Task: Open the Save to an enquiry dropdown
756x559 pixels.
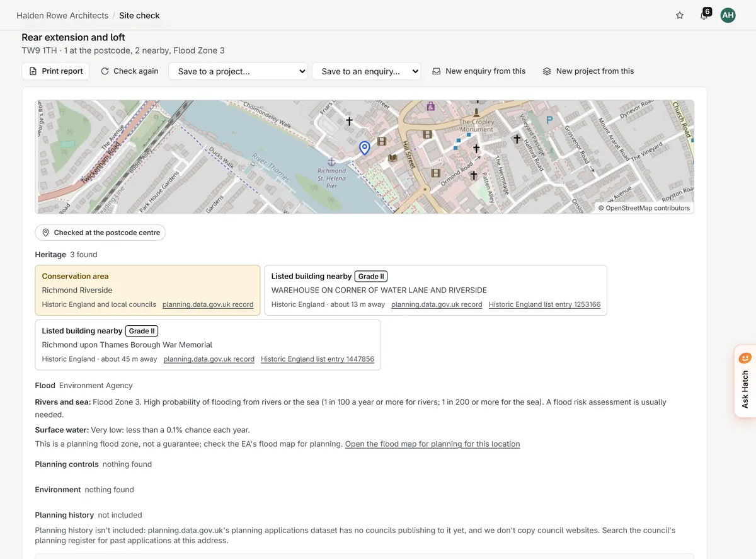Action: 367,71
